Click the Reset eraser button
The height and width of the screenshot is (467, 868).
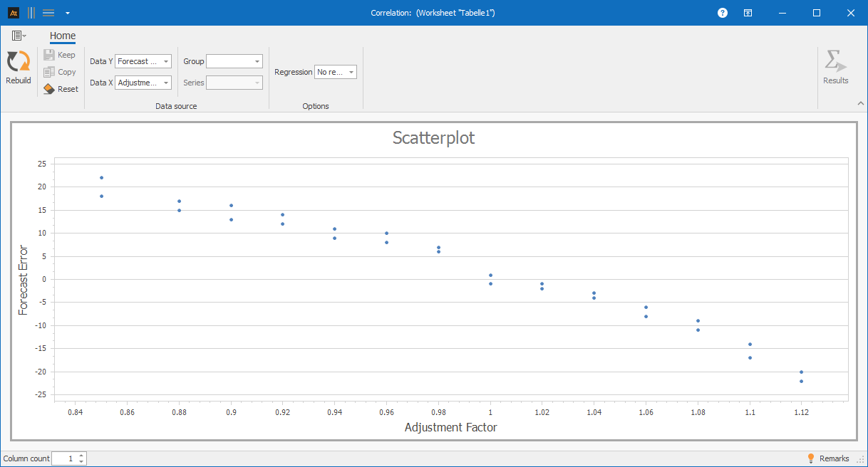pos(49,89)
